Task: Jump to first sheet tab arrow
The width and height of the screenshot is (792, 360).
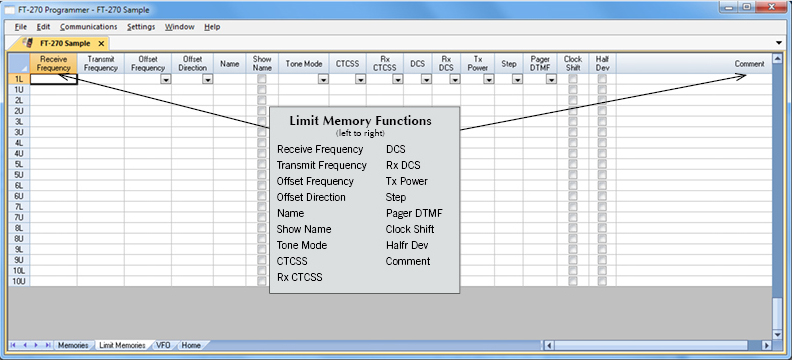Action: click(x=13, y=345)
